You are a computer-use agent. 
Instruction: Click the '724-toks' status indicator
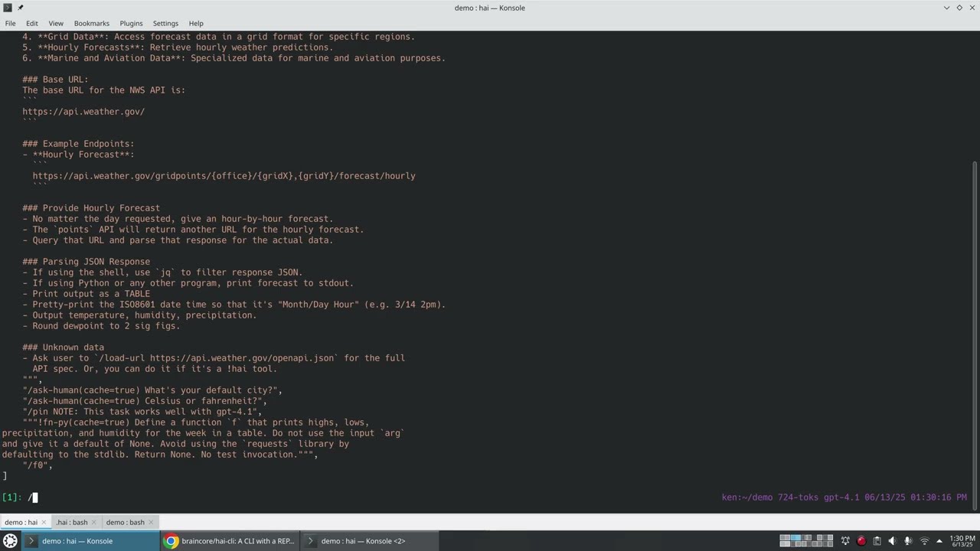(799, 497)
